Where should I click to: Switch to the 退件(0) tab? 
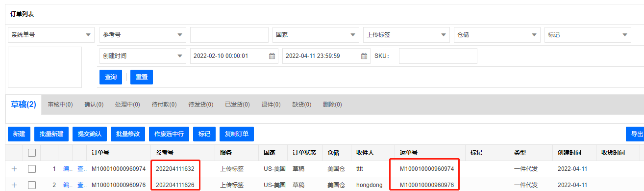coord(271,105)
